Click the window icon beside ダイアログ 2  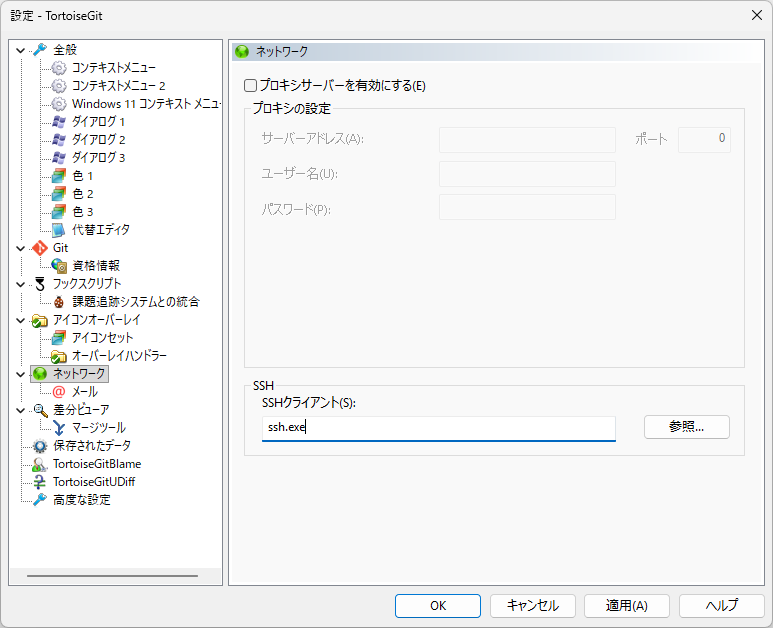point(59,140)
